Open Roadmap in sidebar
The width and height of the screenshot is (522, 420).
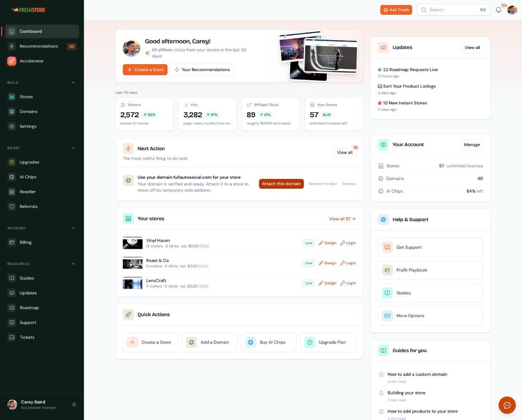(42, 308)
